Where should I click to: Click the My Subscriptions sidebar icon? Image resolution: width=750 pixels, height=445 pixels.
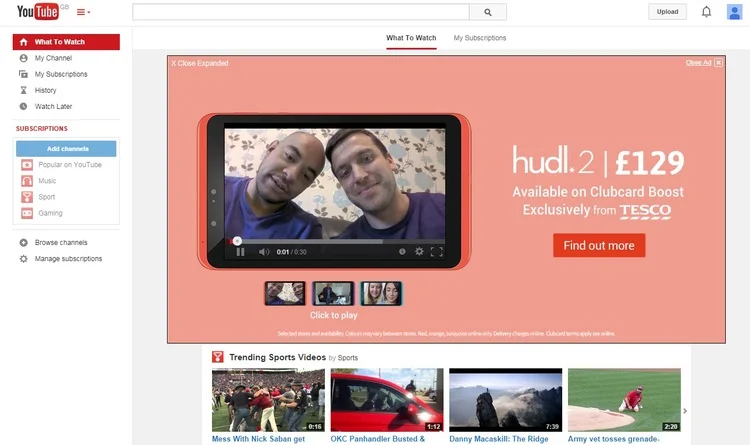[23, 74]
